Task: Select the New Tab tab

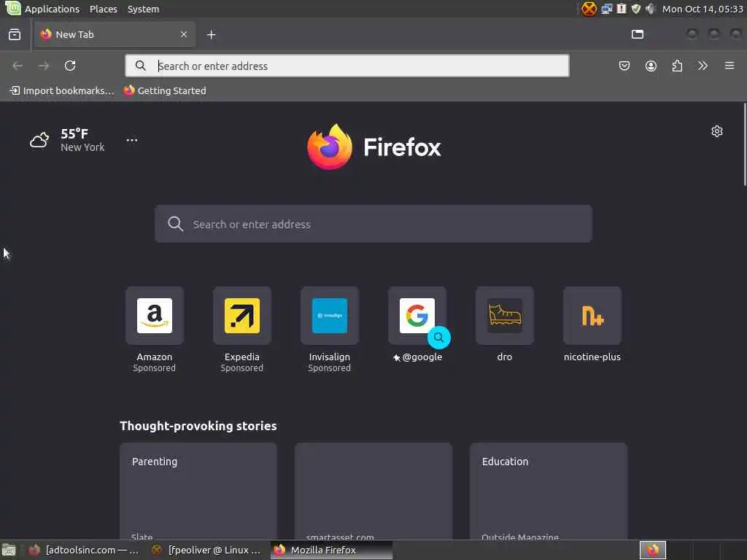Action: pyautogui.click(x=115, y=34)
